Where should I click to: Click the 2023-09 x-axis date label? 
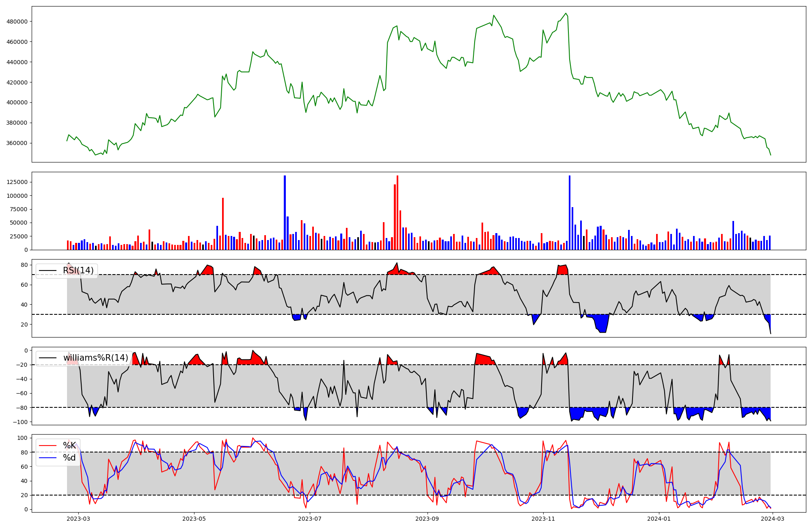pyautogui.click(x=428, y=519)
